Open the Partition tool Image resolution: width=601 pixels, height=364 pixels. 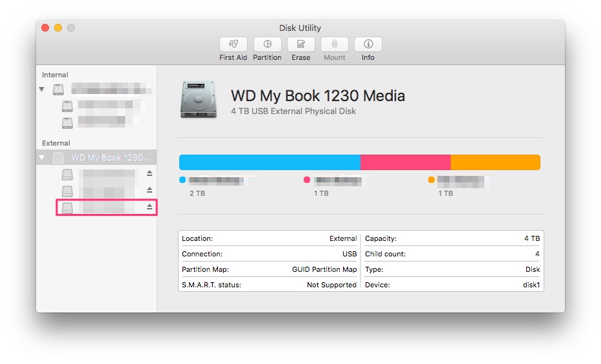tap(267, 44)
